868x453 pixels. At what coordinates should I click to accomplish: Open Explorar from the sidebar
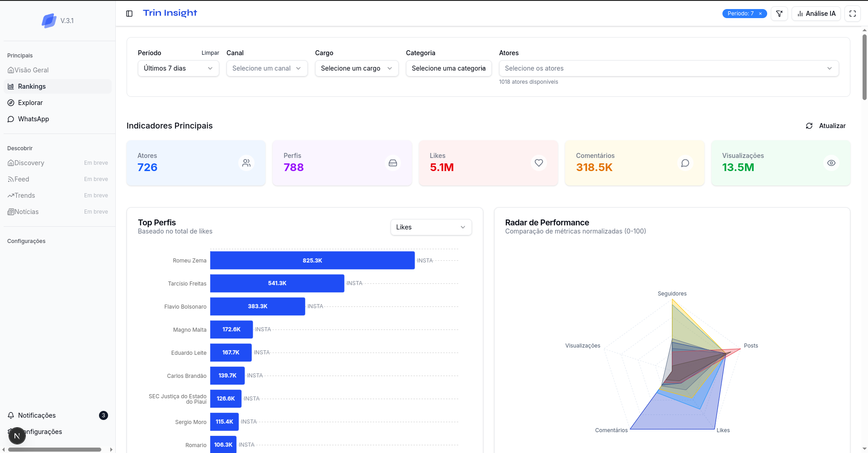click(30, 103)
